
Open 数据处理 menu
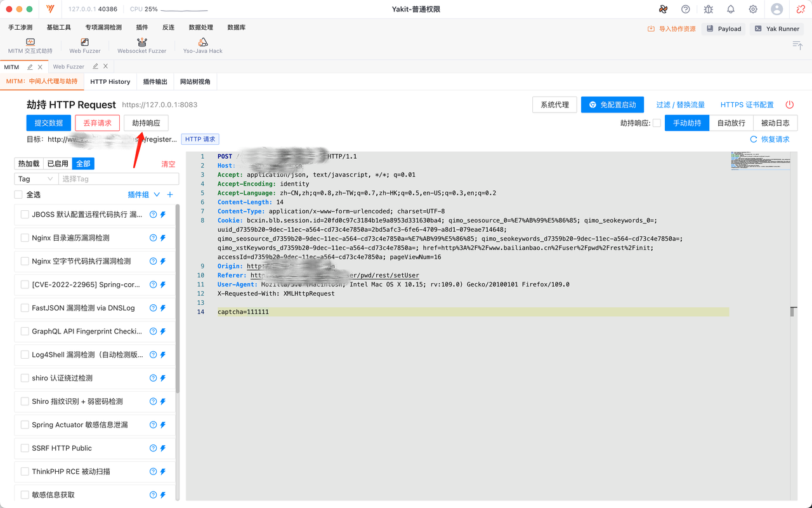click(201, 28)
